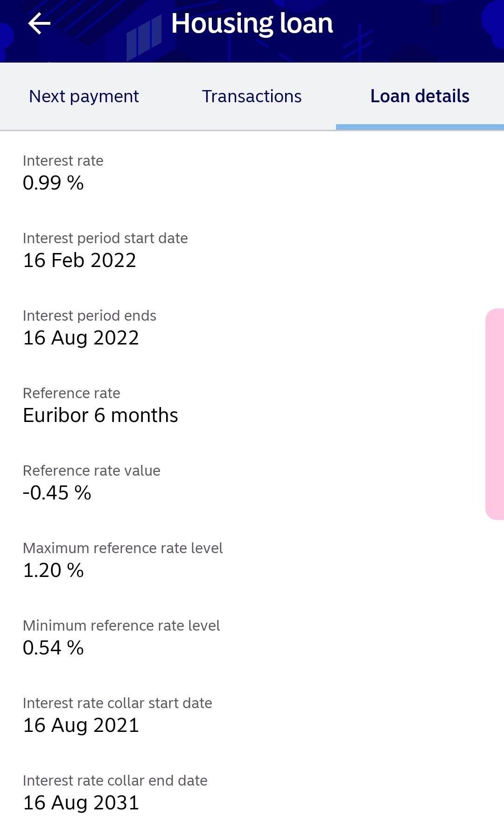The height and width of the screenshot is (836, 504).
Task: Select the Loan details tab
Action: [420, 97]
